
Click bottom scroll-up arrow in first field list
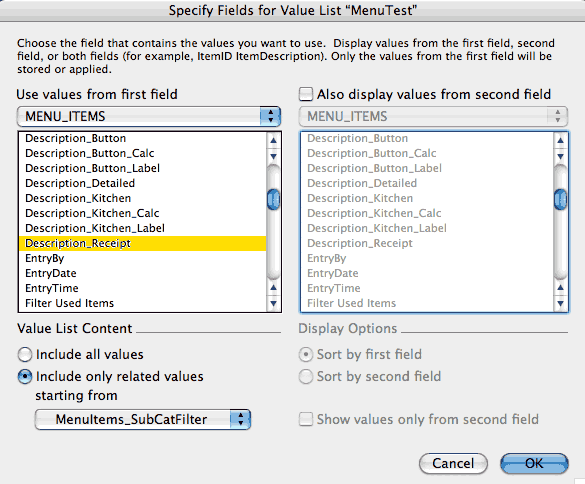point(273,288)
